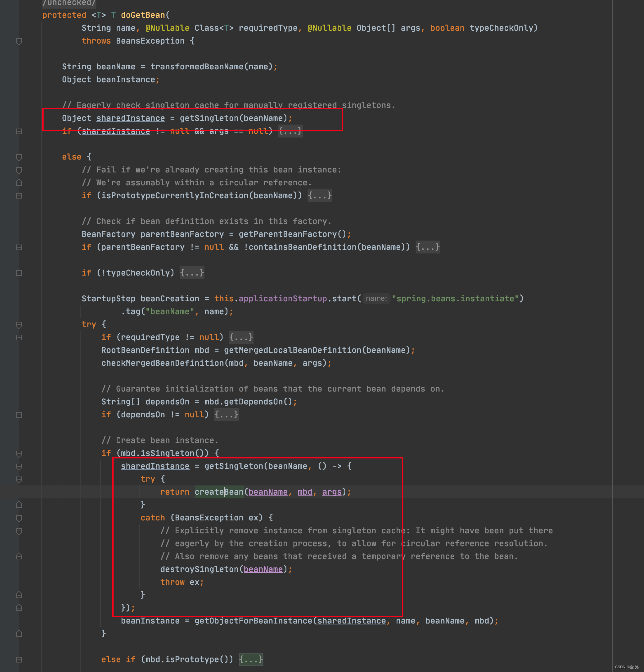Click fold end marker on '// We're assumably within' line
The height and width of the screenshot is (672, 644).
[19, 183]
